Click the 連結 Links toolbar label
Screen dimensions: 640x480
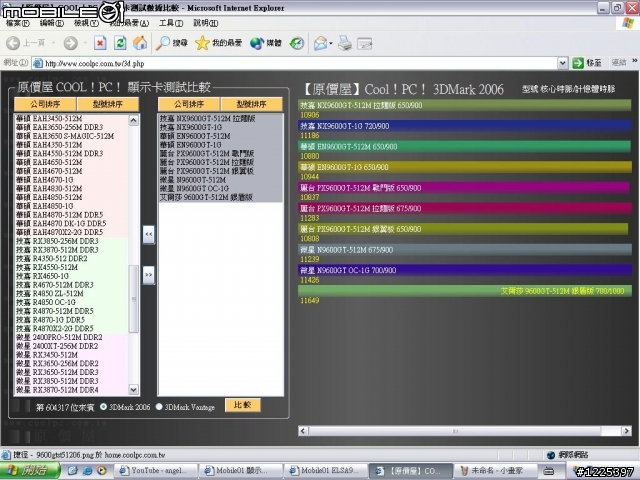point(619,63)
